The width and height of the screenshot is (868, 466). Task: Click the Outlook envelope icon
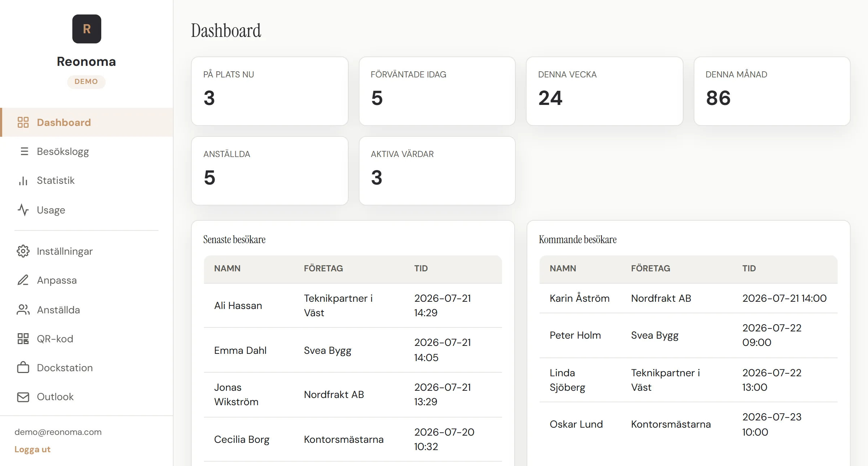click(23, 397)
